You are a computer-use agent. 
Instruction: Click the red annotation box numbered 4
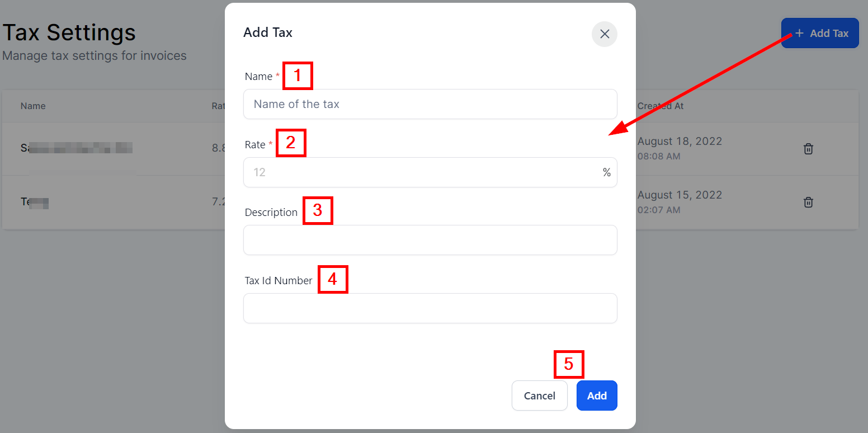pos(333,279)
